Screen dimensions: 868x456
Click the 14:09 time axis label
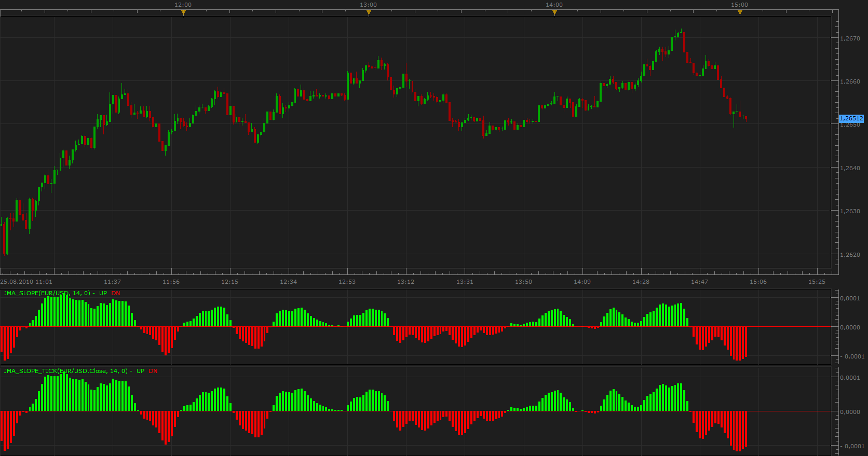pos(582,282)
